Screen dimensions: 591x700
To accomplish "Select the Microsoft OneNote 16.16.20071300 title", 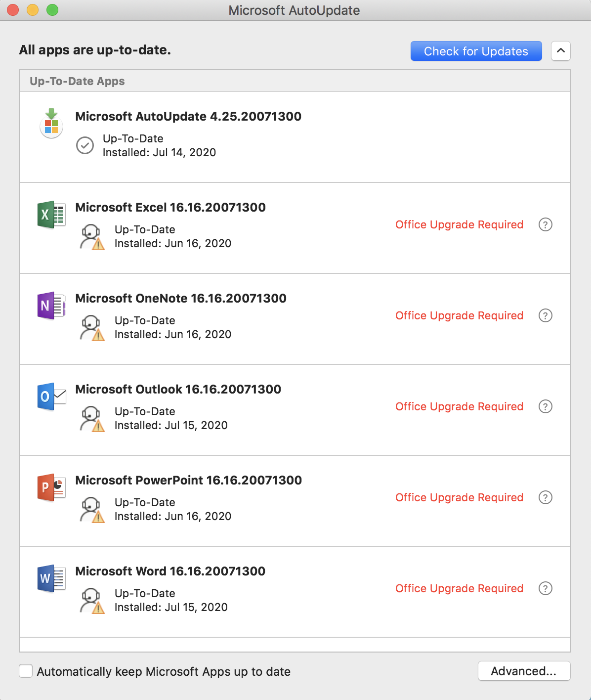I will (181, 299).
